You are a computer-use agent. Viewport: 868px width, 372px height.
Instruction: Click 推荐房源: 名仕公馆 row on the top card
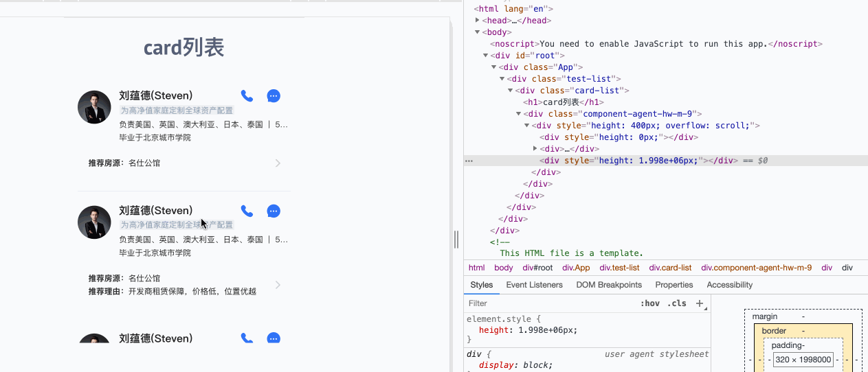click(184, 163)
